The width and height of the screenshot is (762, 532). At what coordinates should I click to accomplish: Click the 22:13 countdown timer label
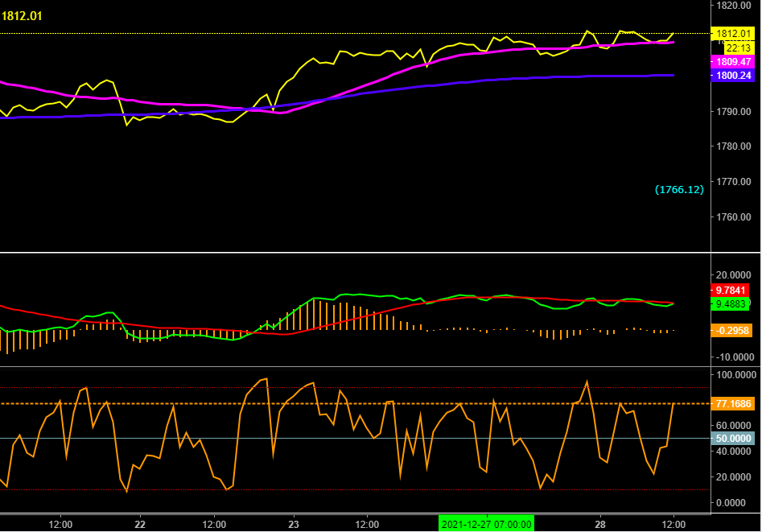click(x=739, y=47)
